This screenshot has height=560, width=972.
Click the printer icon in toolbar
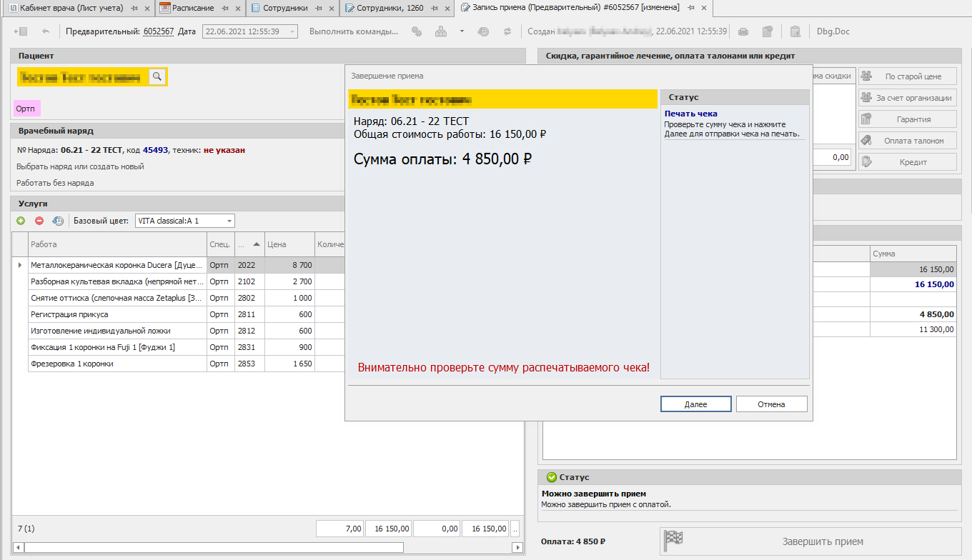743,31
